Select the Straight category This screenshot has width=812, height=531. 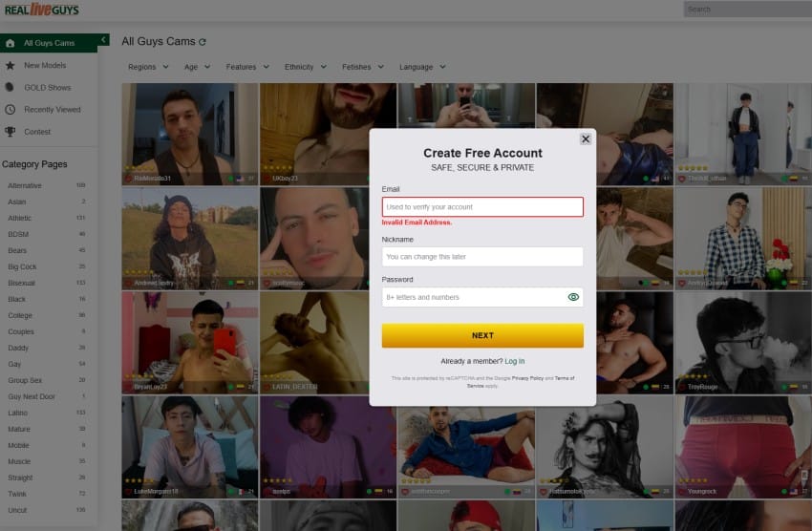[20, 478]
